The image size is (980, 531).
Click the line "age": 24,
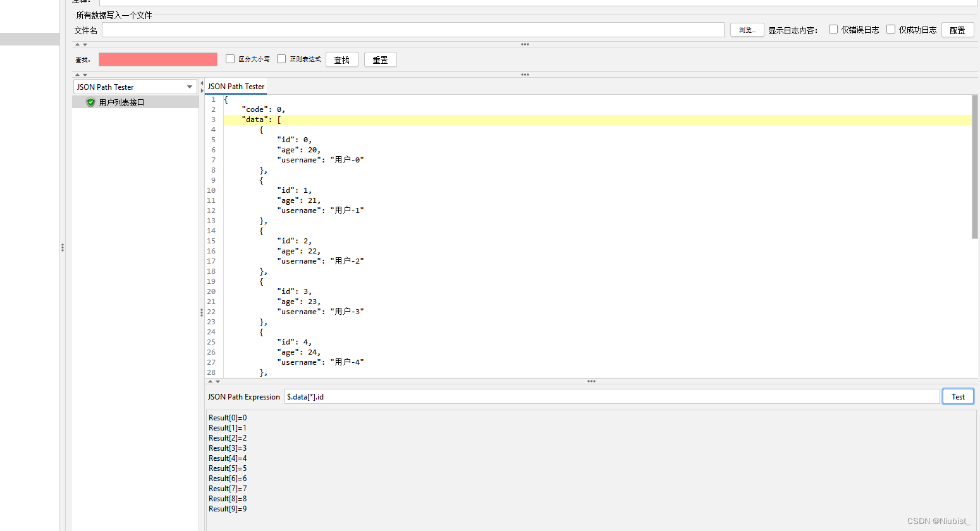point(298,352)
